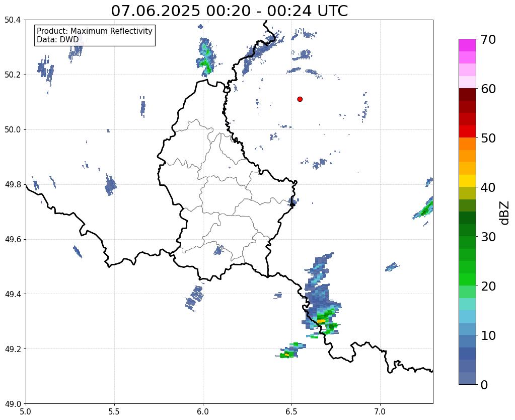Click the 6.5 longitude axis label
Image resolution: width=515 pixels, height=420 pixels.
(x=291, y=411)
